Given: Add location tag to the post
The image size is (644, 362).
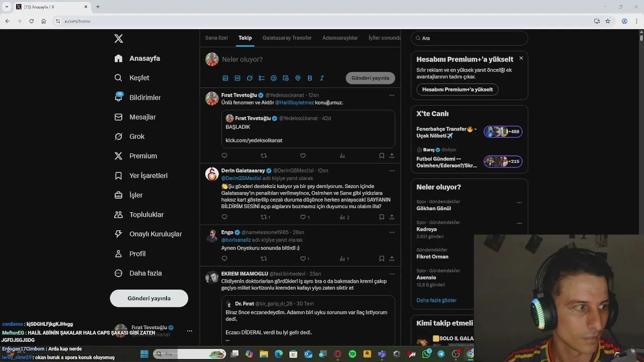Looking at the screenshot, I should [298, 78].
